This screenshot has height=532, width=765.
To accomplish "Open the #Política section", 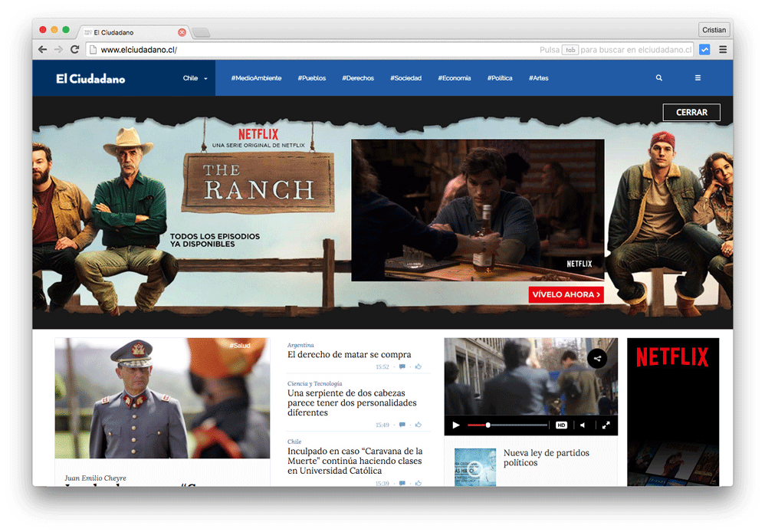I will (x=500, y=78).
